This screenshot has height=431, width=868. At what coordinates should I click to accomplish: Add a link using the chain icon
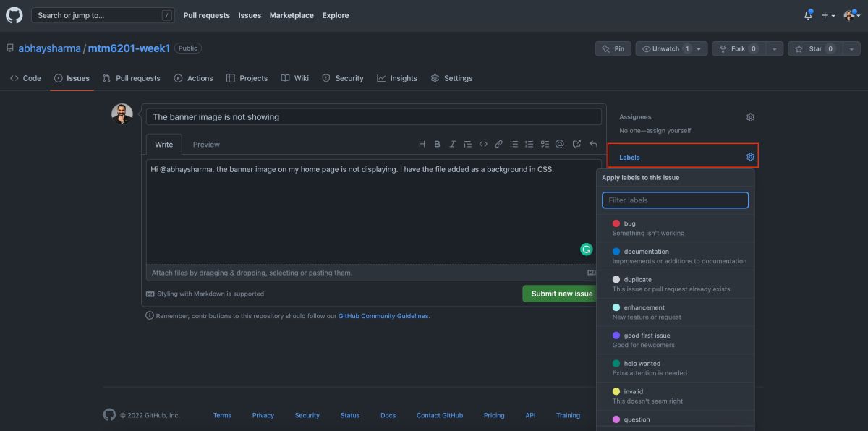coord(498,144)
